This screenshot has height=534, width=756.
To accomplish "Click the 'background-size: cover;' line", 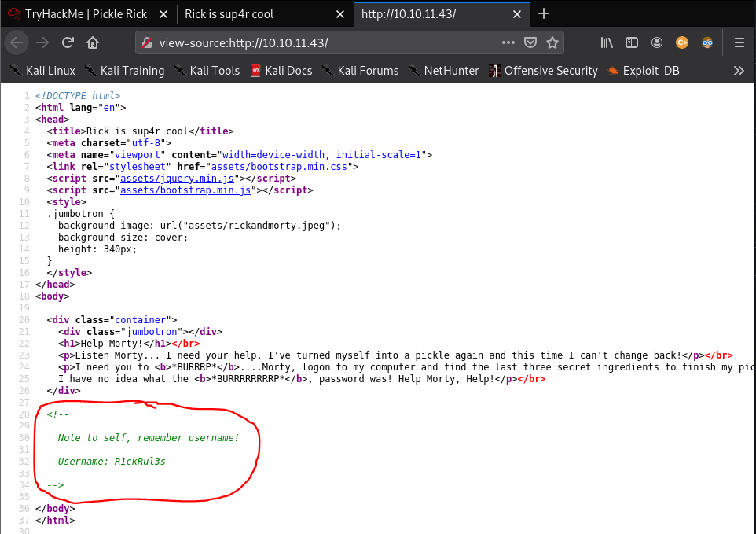I will point(123,238).
